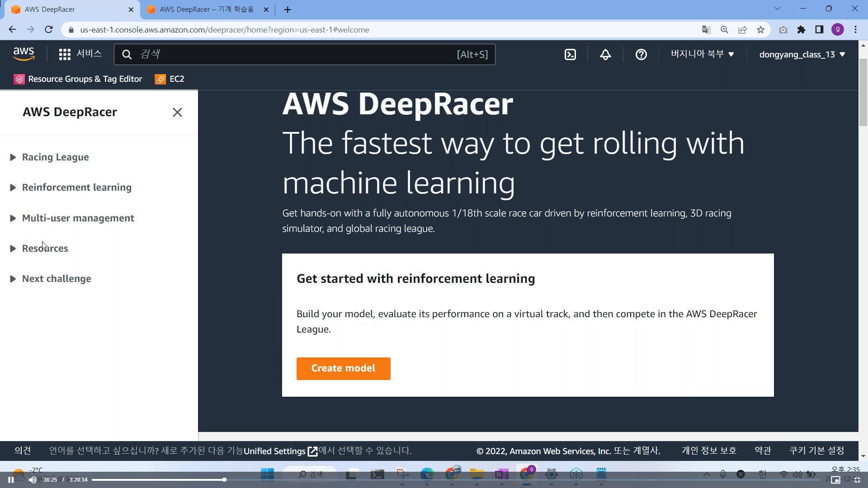
Task: Open AWS CloudShell terminal icon
Action: 570,55
